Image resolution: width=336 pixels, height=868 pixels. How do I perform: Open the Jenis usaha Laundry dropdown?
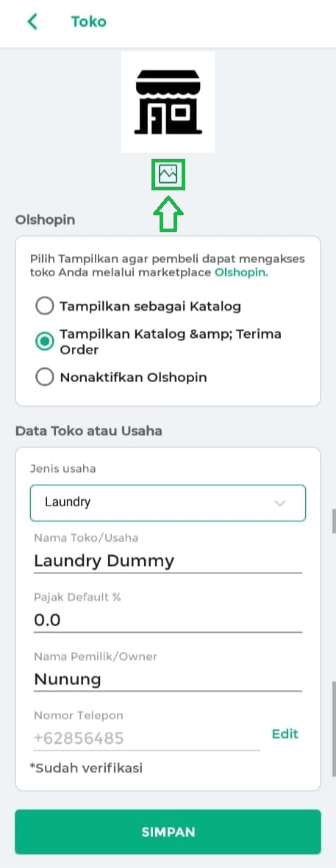tap(168, 503)
